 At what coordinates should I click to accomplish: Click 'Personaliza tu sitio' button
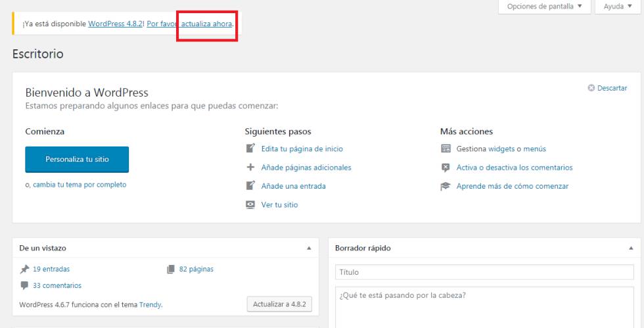[77, 160]
